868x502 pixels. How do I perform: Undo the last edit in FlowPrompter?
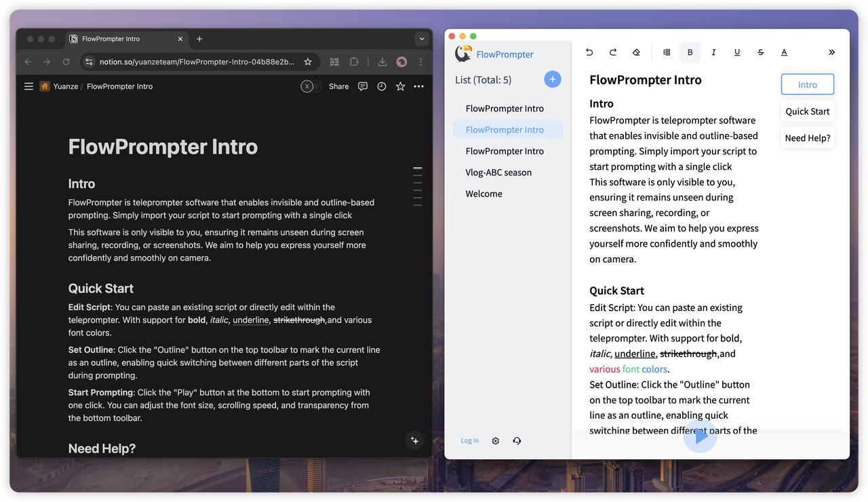(x=589, y=52)
